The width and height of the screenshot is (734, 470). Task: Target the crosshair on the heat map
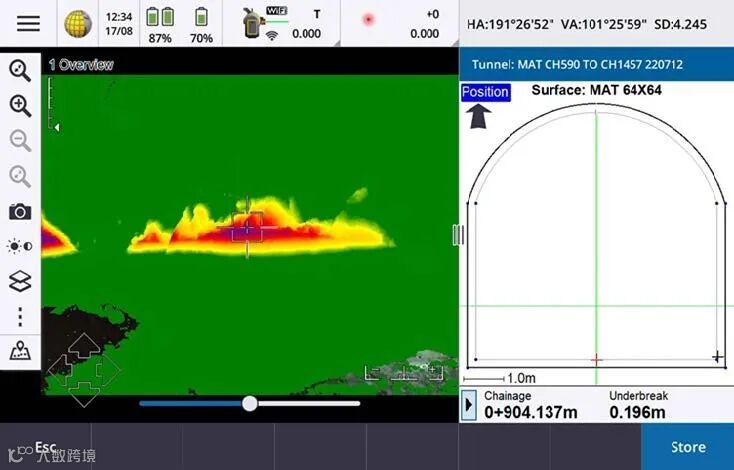(x=247, y=228)
